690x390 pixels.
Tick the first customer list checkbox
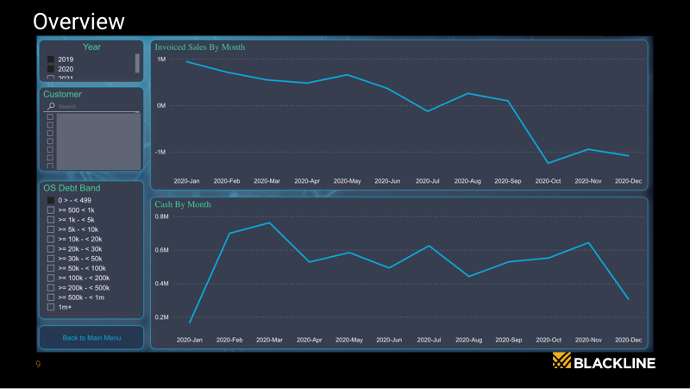coord(50,117)
